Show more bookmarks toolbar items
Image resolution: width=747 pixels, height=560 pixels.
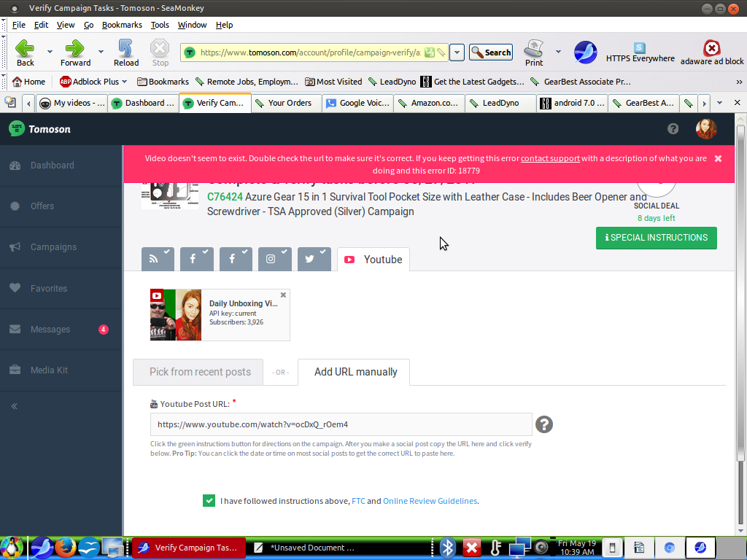[x=739, y=82]
